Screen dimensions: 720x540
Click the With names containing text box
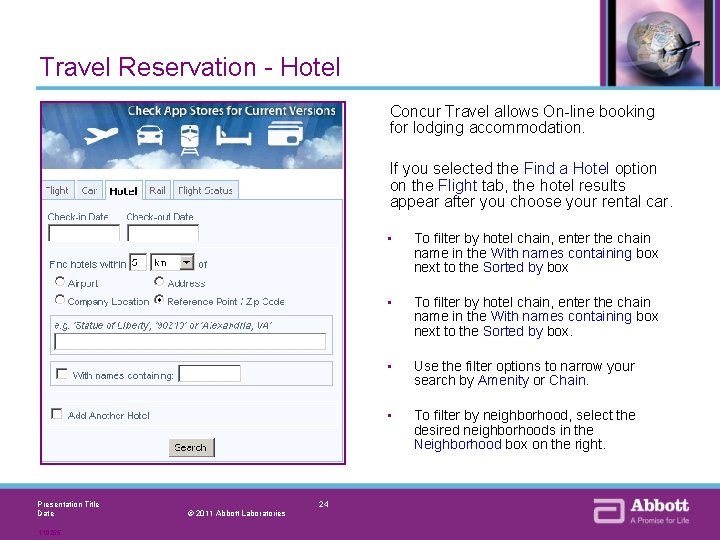pos(209,373)
